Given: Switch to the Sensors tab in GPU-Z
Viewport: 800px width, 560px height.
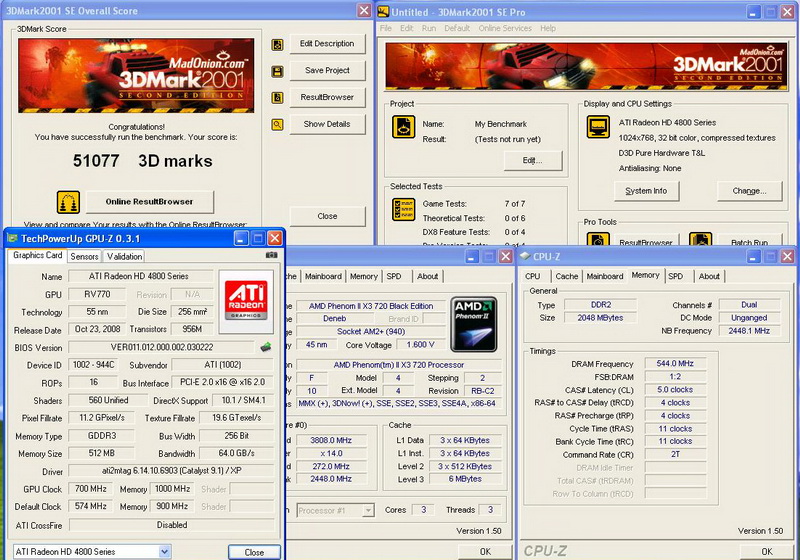Looking at the screenshot, I should click(x=84, y=257).
